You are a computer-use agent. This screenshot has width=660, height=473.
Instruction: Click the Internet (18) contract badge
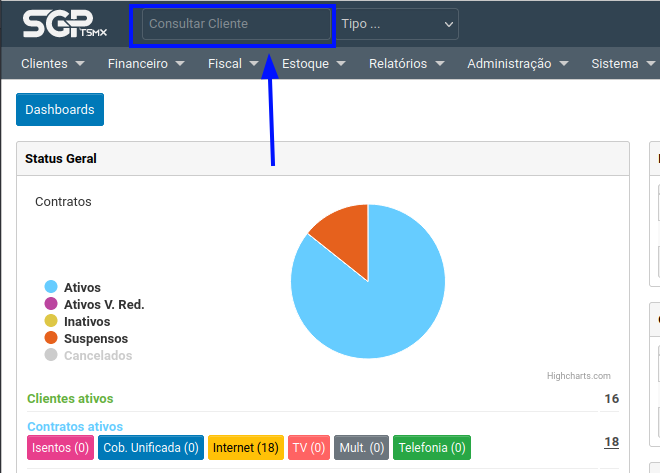pyautogui.click(x=245, y=448)
